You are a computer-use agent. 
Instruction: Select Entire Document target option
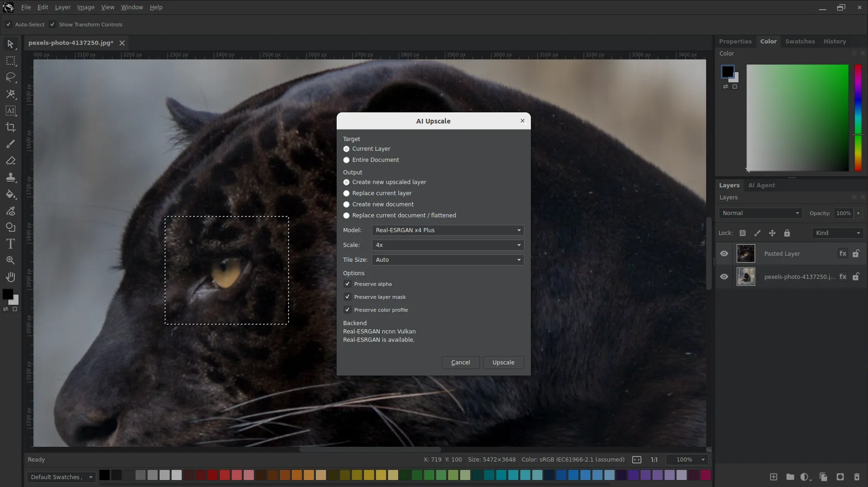346,160
